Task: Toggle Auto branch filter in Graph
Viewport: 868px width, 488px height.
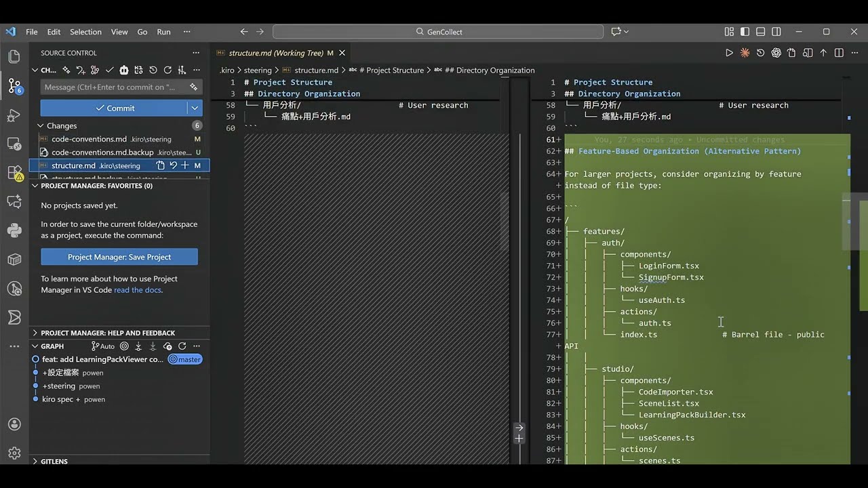Action: point(103,346)
